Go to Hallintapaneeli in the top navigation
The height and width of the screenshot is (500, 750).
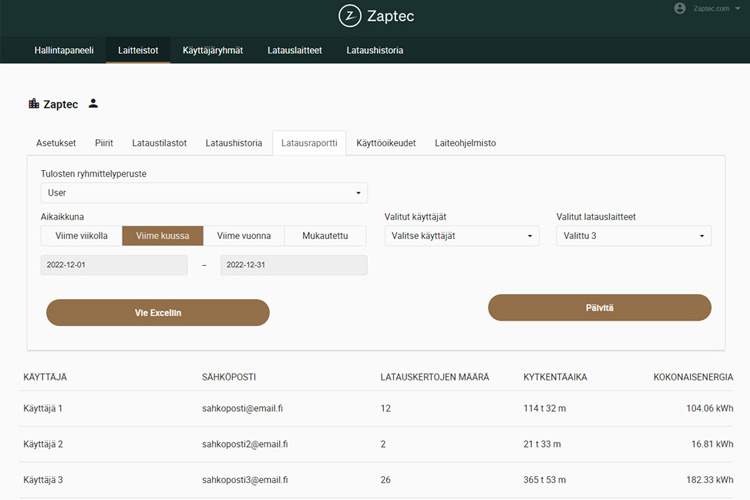pyautogui.click(x=64, y=50)
